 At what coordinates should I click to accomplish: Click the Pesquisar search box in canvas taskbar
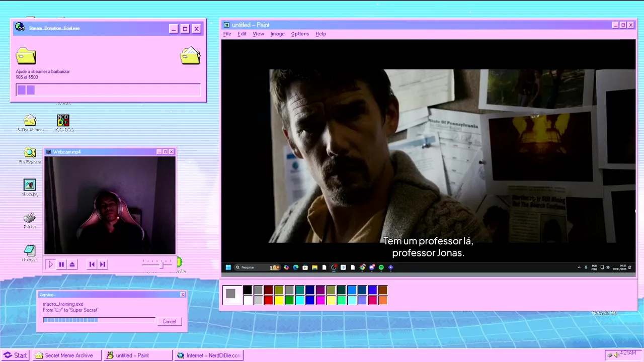point(257,267)
